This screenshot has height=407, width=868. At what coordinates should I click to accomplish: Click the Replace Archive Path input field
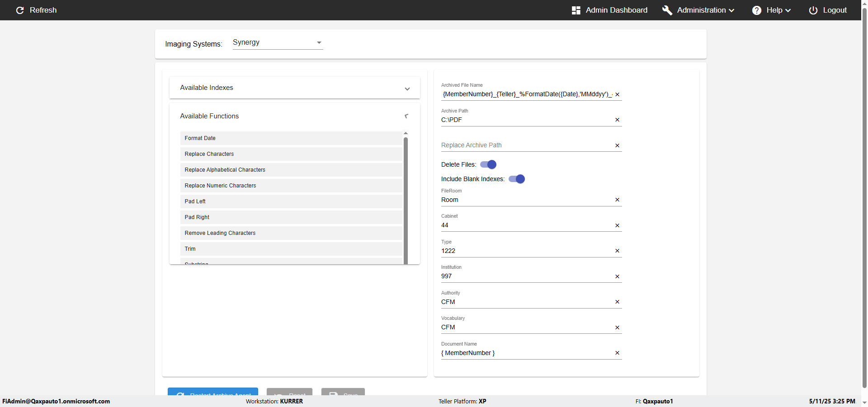[x=526, y=145]
